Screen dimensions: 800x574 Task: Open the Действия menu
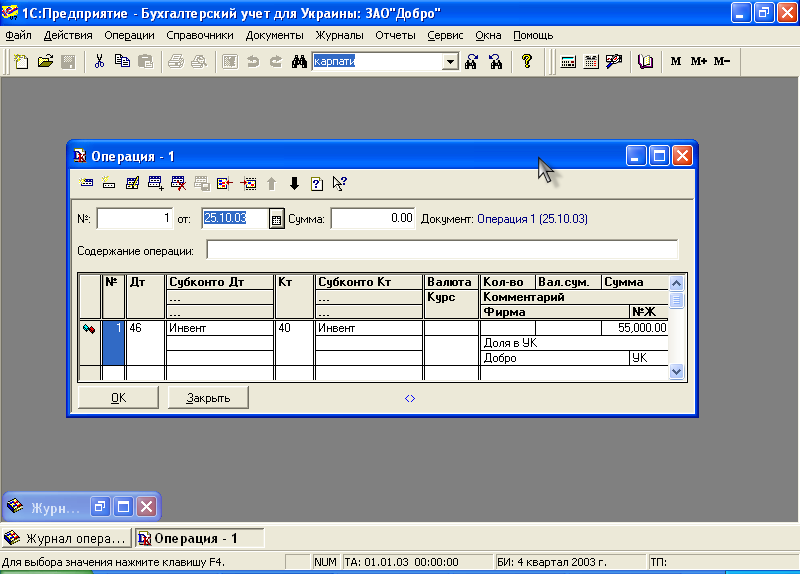[x=68, y=35]
